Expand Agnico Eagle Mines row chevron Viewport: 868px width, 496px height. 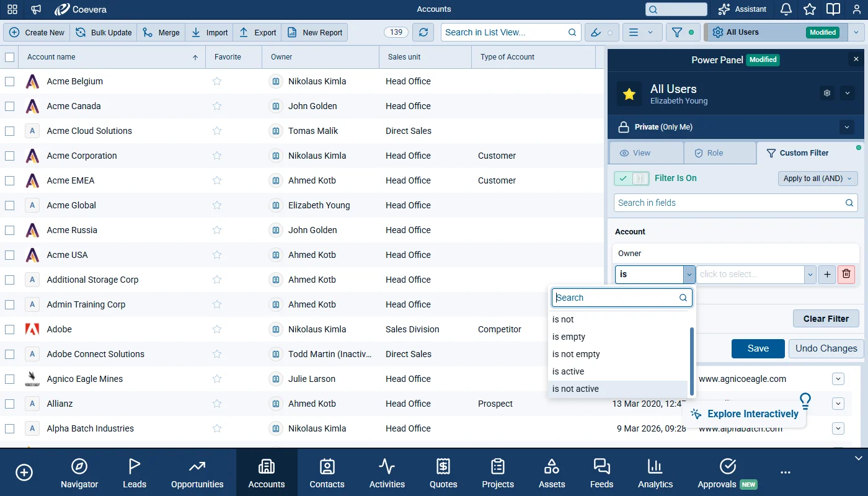(x=838, y=379)
